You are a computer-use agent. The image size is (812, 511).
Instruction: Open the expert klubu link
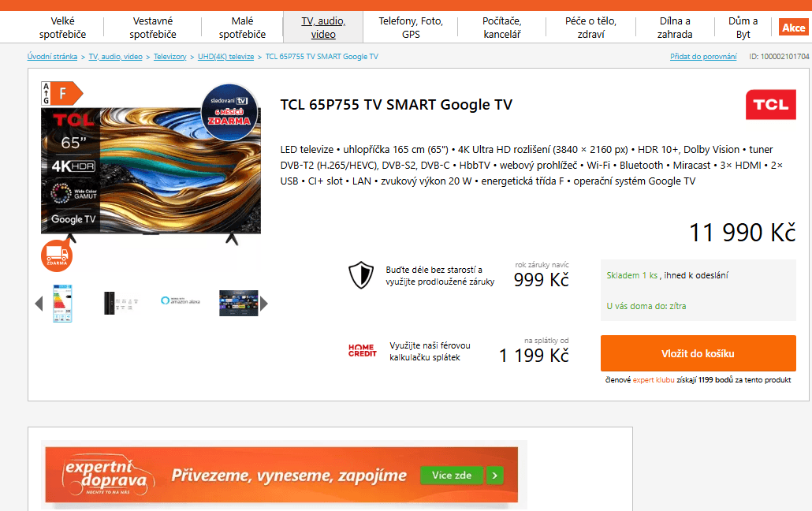pos(654,380)
